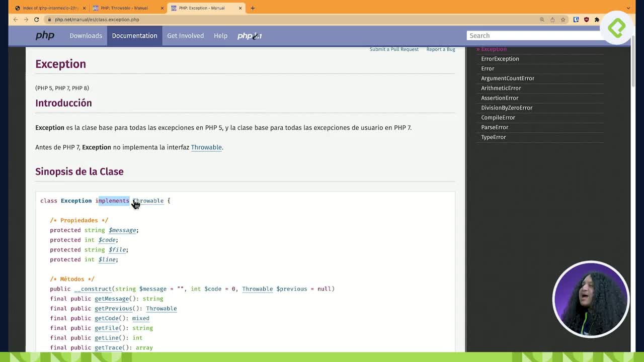Switch to 'Index of /php-intermedio-2' tab

click(50, 8)
